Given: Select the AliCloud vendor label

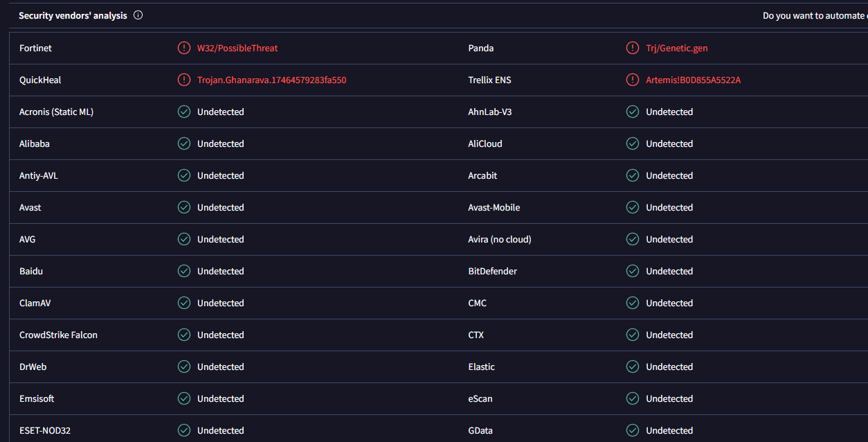Looking at the screenshot, I should pyautogui.click(x=485, y=143).
